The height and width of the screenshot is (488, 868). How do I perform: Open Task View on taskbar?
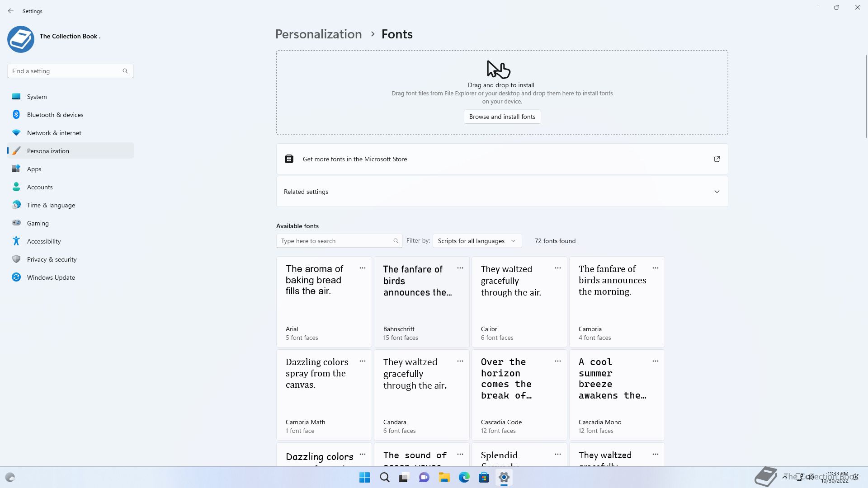[404, 477]
